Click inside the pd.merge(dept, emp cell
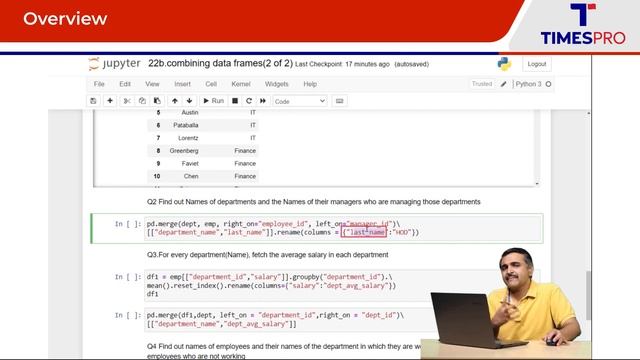The width and height of the screenshot is (640, 360). click(x=343, y=228)
